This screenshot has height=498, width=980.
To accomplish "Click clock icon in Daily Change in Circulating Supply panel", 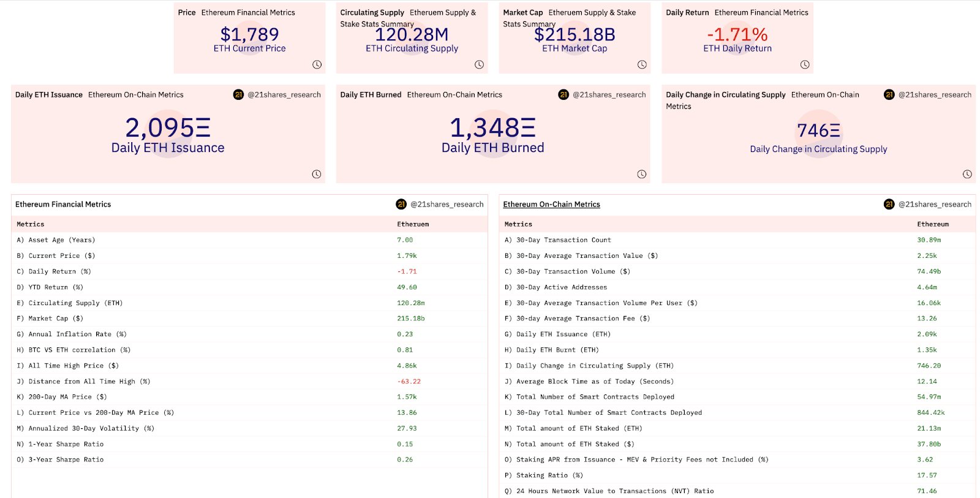I will [x=967, y=175].
